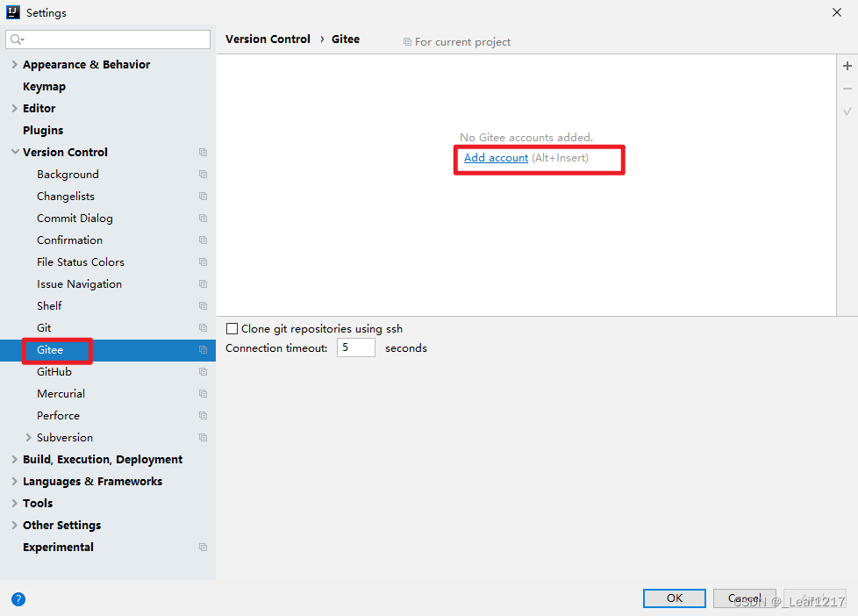Click the Add account link
Image resolution: width=858 pixels, height=616 pixels.
pyautogui.click(x=496, y=158)
